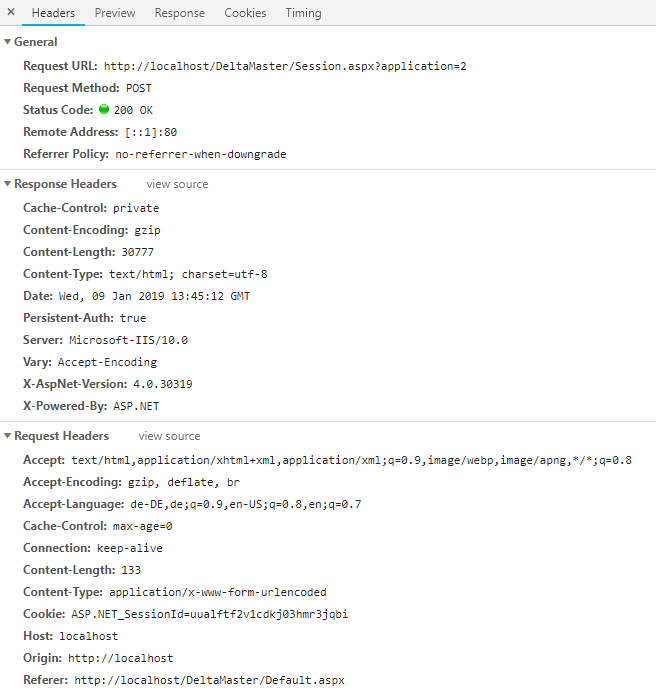Go to the Timing tab
The width and height of the screenshot is (656, 694).
303,13
